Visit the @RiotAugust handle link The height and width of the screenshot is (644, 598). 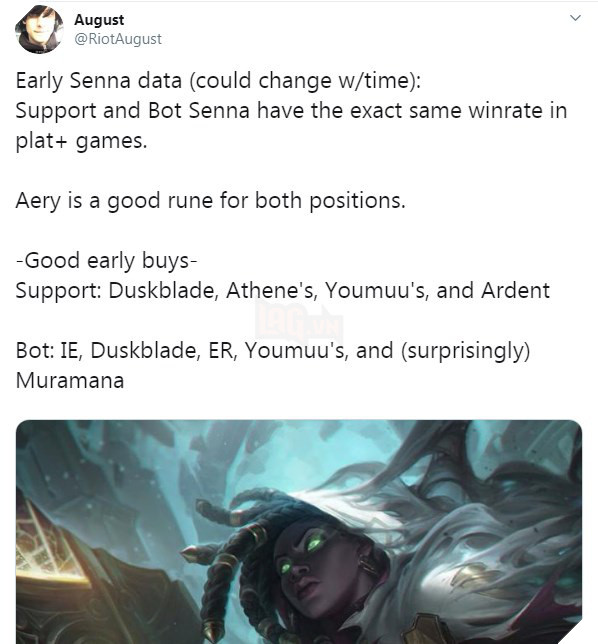coord(118,39)
